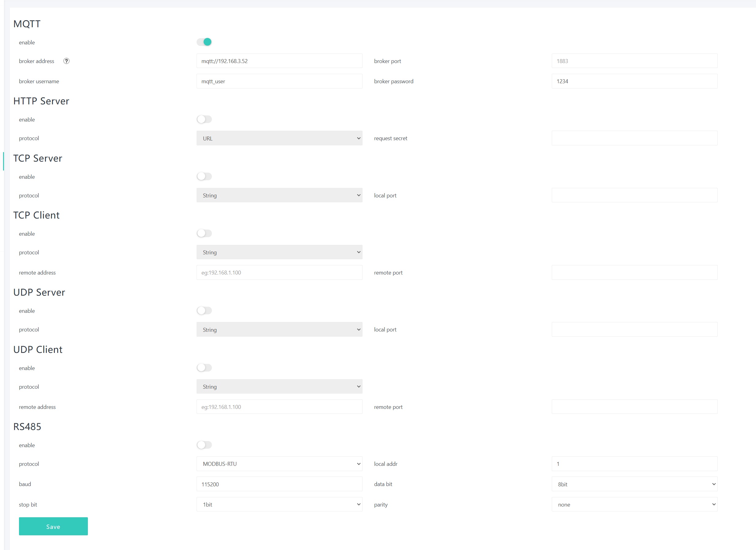Image resolution: width=756 pixels, height=550 pixels.
Task: Toggle RS485 enable switch
Action: point(204,445)
